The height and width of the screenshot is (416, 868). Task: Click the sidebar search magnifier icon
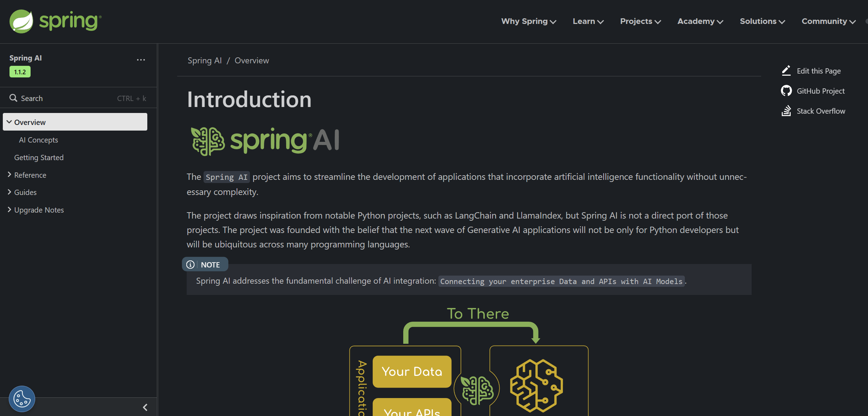pyautogui.click(x=13, y=98)
